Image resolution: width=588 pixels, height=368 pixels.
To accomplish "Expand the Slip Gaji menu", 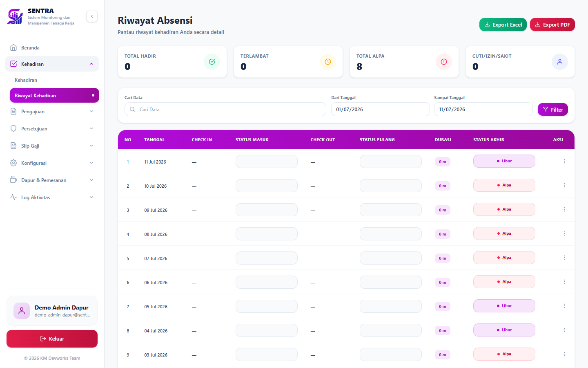I will point(52,146).
